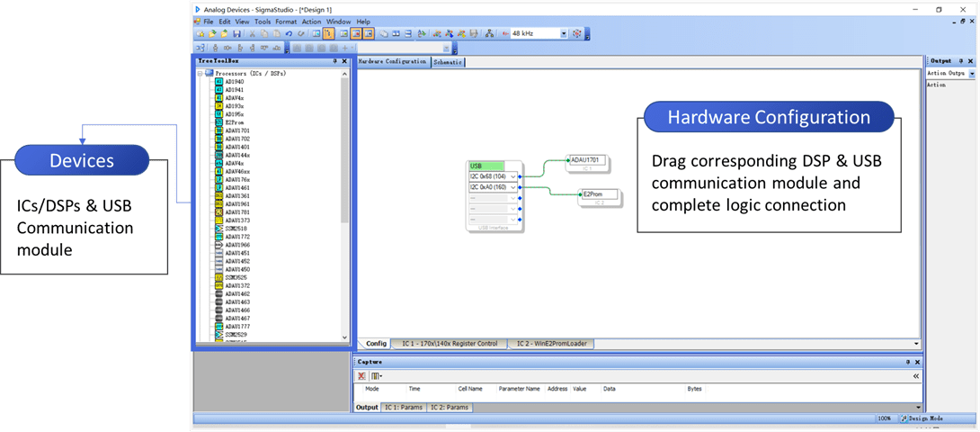Click the E2Prom icon in the tree list

[x=218, y=122]
